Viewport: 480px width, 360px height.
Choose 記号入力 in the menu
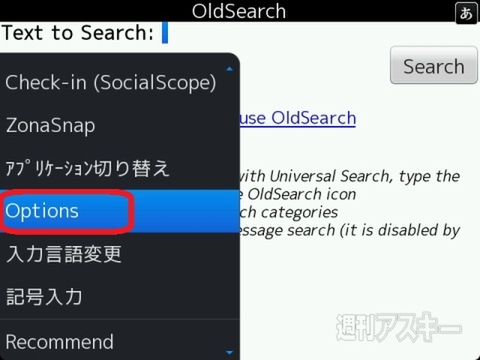pos(120,296)
